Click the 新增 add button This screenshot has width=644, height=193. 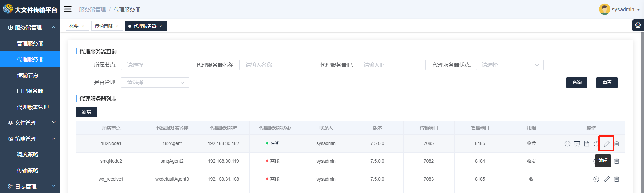coord(86,112)
